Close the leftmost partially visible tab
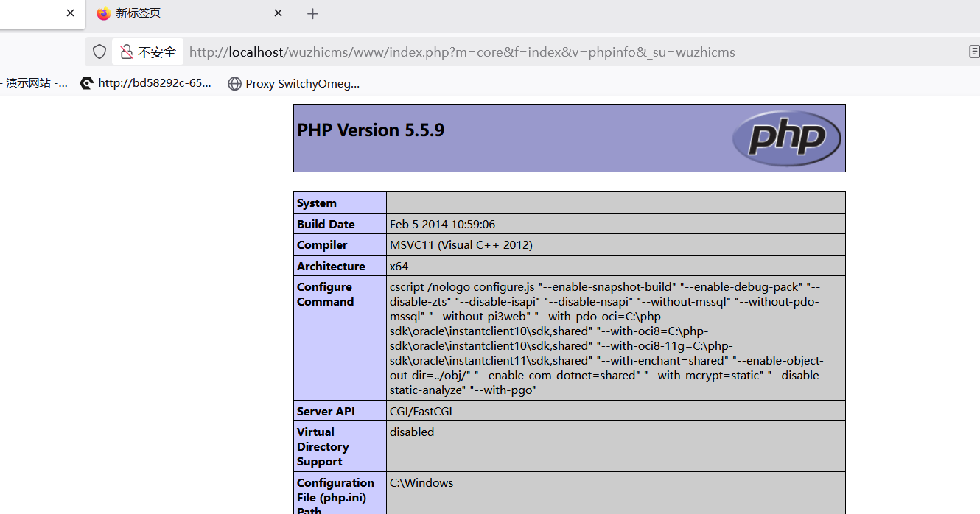This screenshot has height=514, width=980. pyautogui.click(x=70, y=13)
